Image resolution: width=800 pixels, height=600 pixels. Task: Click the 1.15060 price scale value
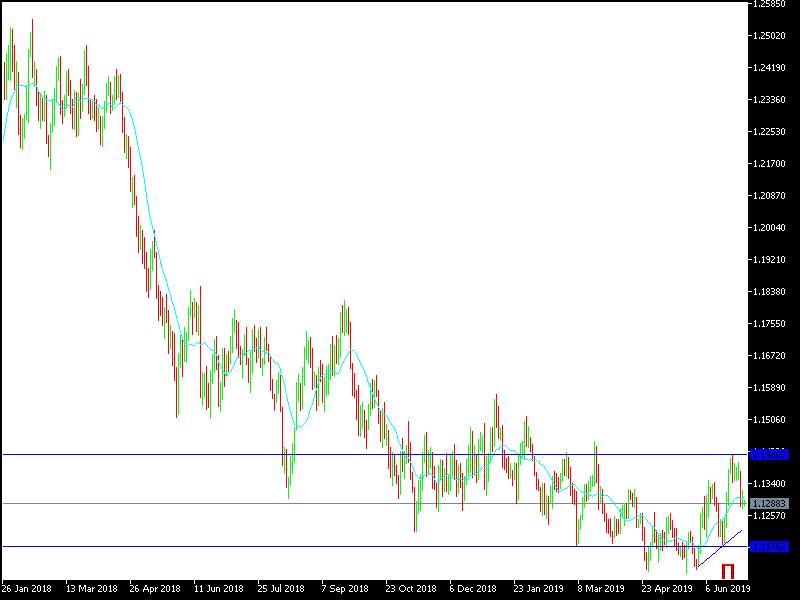(769, 420)
